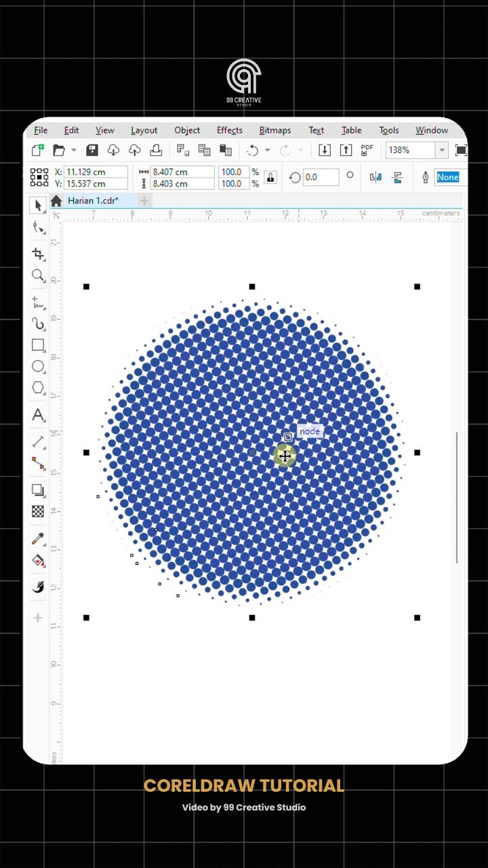Select the Text tool
This screenshot has width=488, height=868.
[x=38, y=415]
